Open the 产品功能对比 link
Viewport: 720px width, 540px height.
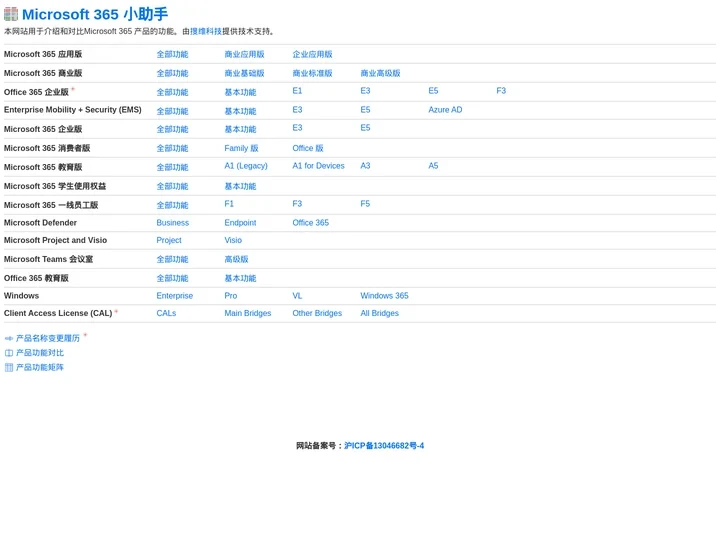pyautogui.click(x=40, y=353)
